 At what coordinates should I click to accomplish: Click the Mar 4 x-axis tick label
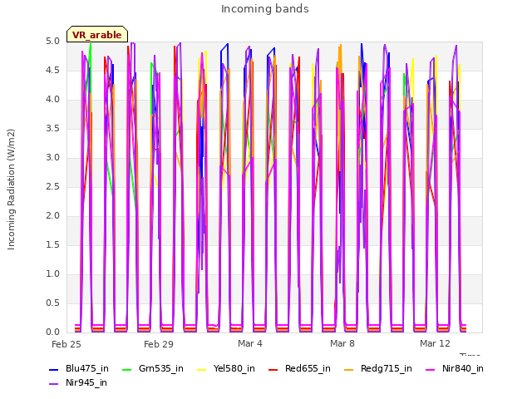coord(250,343)
